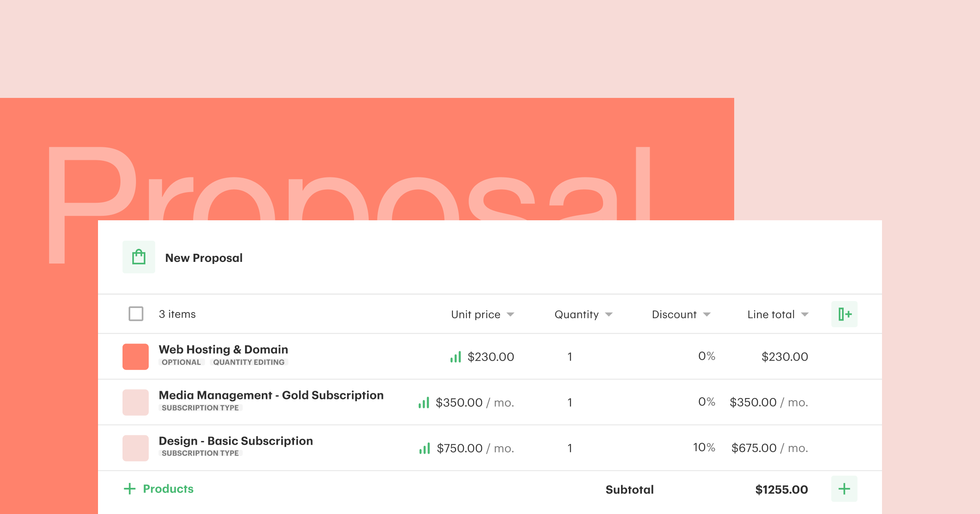Open the add column icon in the table header
The width and height of the screenshot is (980, 514).
click(844, 314)
